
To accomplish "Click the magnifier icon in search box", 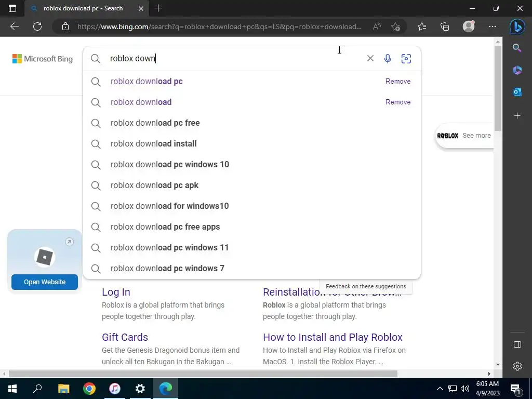I will click(x=96, y=58).
